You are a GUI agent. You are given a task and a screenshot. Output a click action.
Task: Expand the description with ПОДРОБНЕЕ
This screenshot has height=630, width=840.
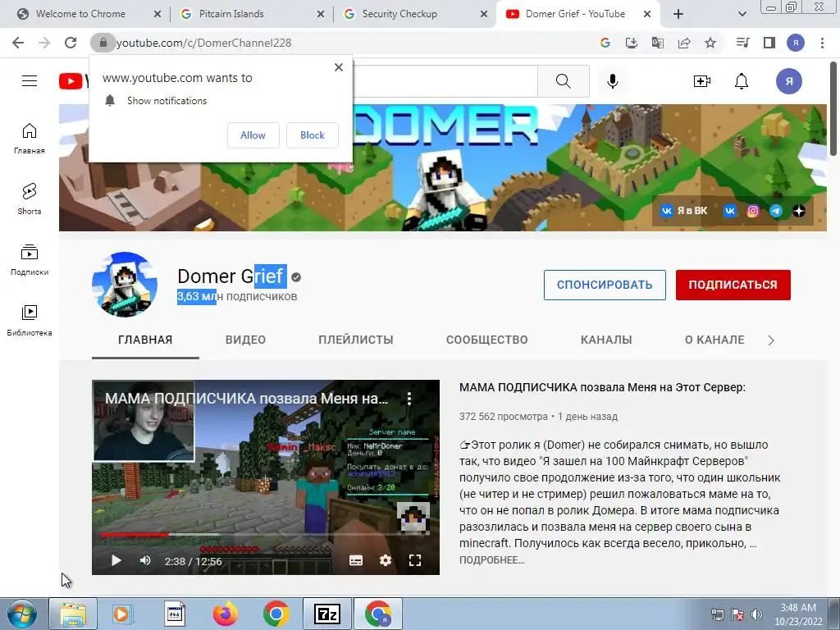492,559
